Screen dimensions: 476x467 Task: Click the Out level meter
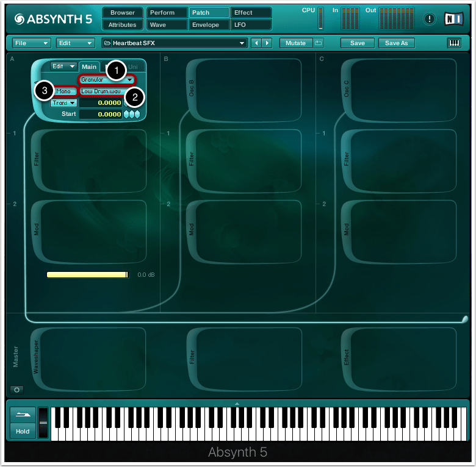397,18
